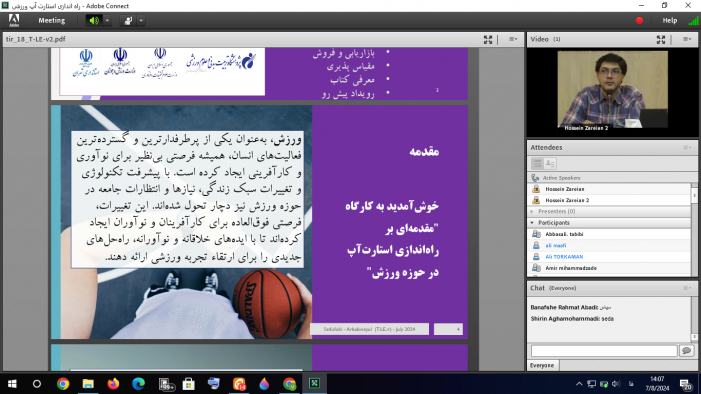Click Banafshe Rahmat Abadi chat message
This screenshot has height=394, width=701.
[570, 307]
